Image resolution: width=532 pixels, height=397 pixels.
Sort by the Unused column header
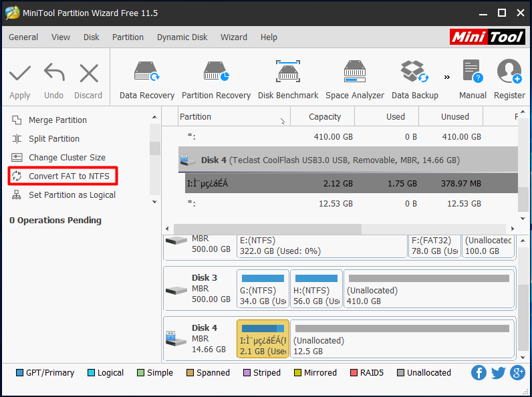[x=451, y=117]
